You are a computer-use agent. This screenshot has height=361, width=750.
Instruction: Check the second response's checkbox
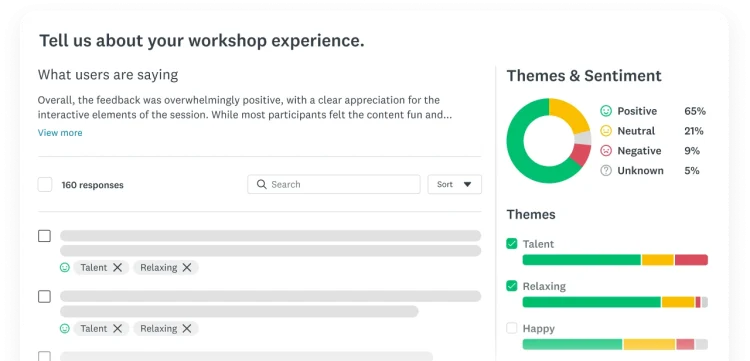point(44,296)
